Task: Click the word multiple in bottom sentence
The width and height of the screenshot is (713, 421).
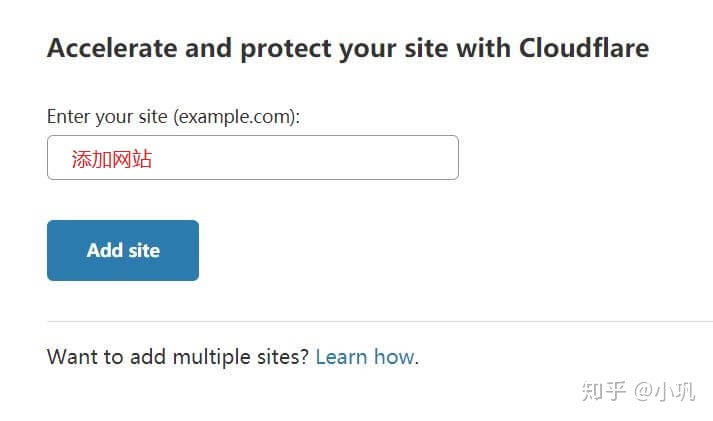Action: [211, 357]
